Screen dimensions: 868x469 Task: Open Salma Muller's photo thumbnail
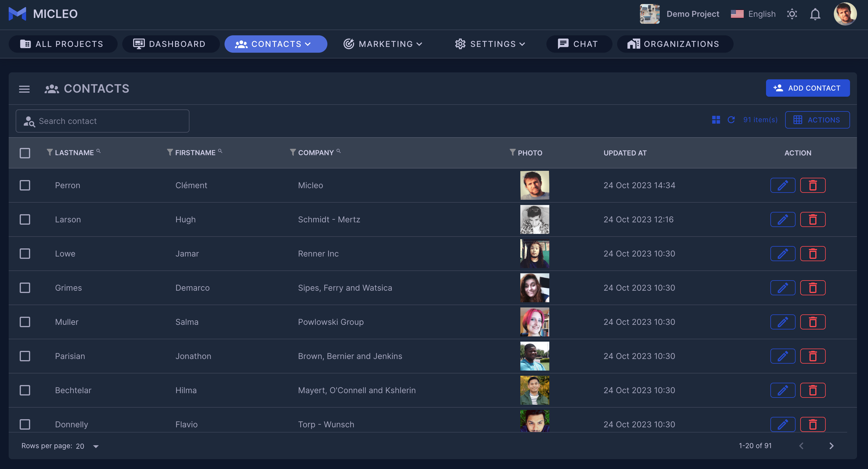point(535,322)
